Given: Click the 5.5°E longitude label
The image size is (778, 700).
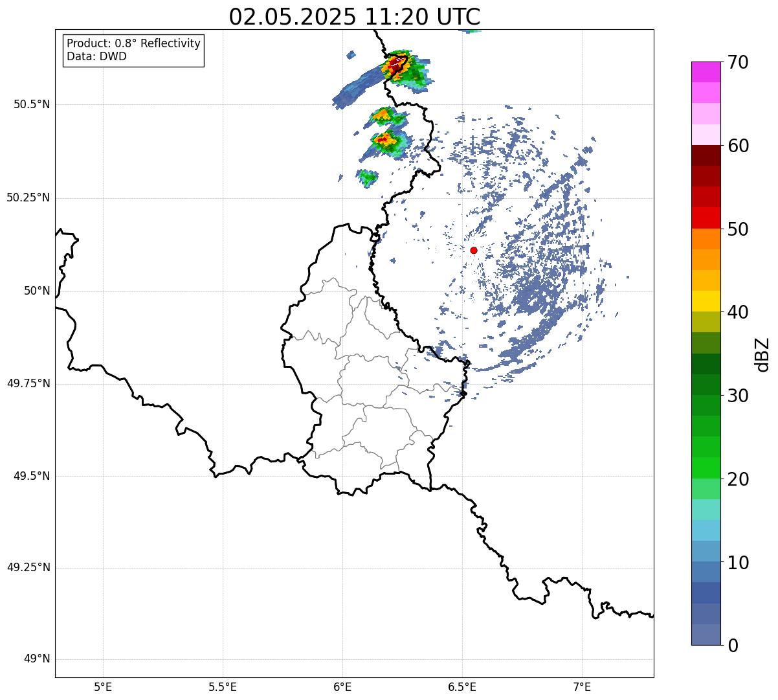Looking at the screenshot, I should pyautogui.click(x=223, y=686).
